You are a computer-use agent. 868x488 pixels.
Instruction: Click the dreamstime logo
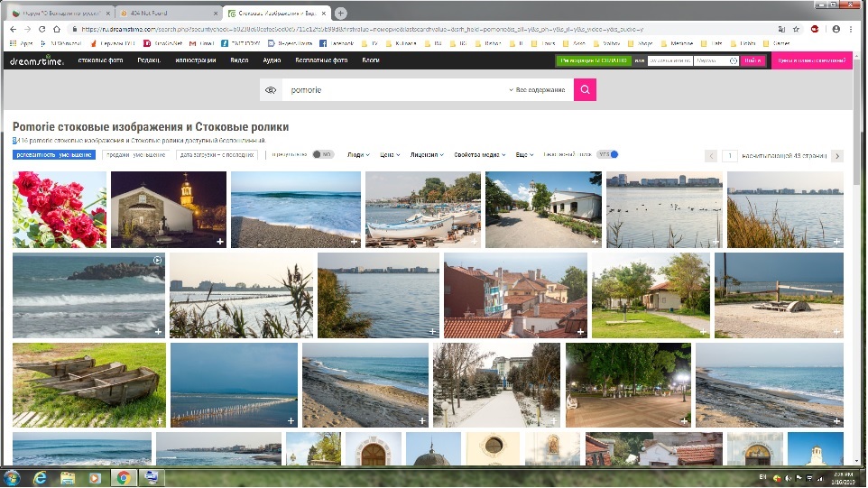(38, 60)
